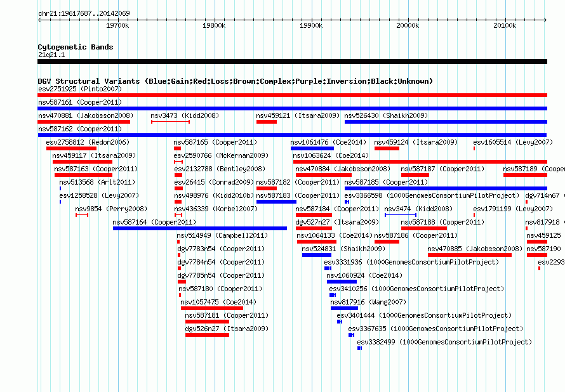
Task: Click nsv1061476 (Coe2014) label
Action: click(328, 142)
